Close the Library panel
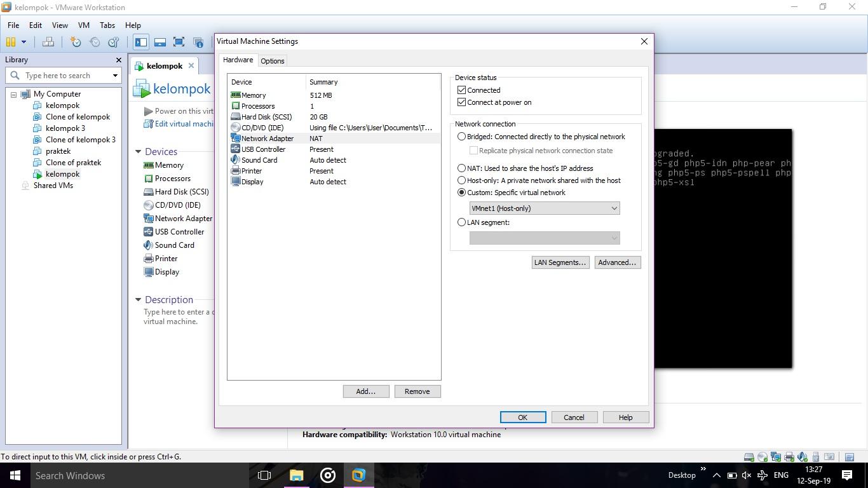 click(118, 60)
